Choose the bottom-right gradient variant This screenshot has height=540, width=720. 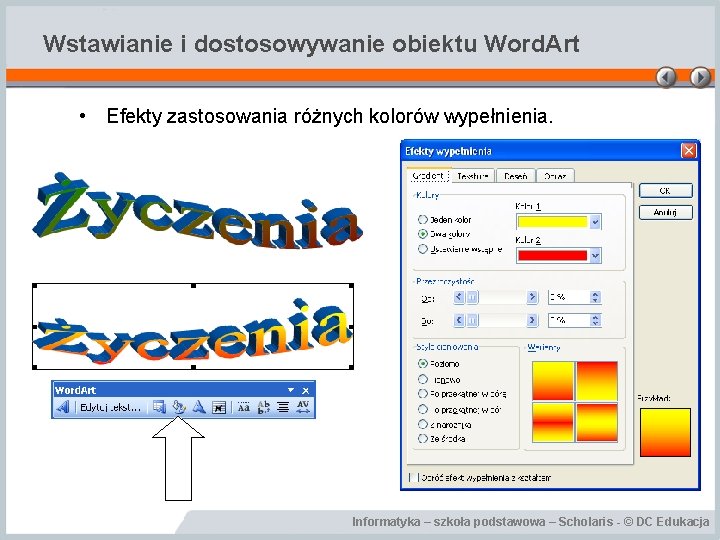597,422
